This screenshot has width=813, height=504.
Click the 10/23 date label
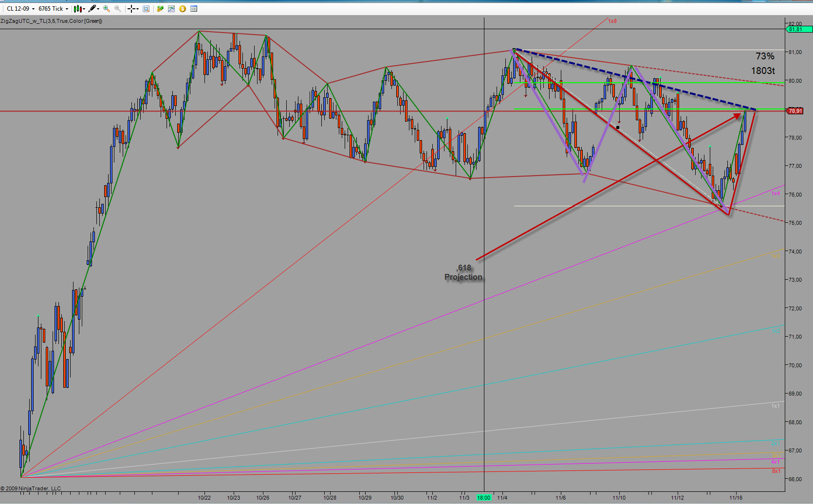pyautogui.click(x=234, y=498)
